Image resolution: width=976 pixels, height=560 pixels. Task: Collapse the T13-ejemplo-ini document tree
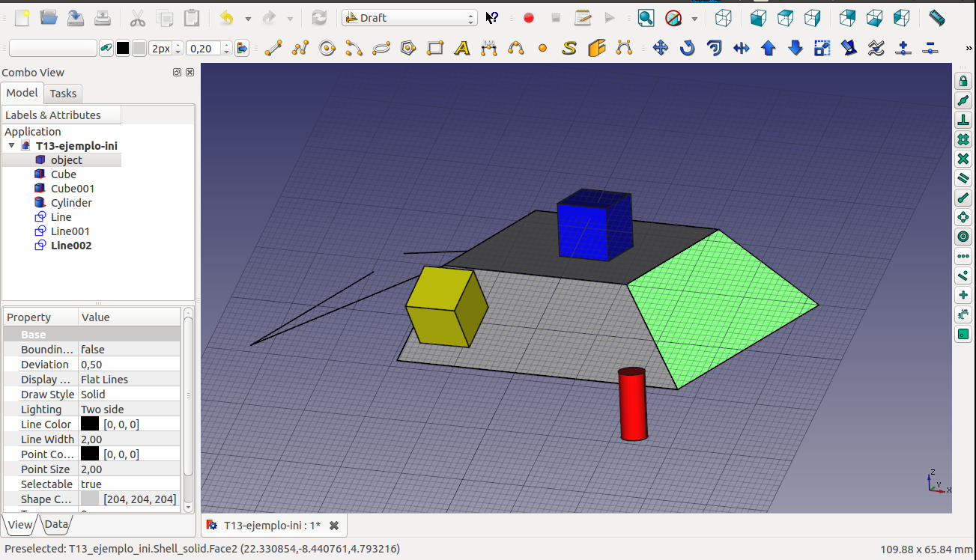click(11, 146)
